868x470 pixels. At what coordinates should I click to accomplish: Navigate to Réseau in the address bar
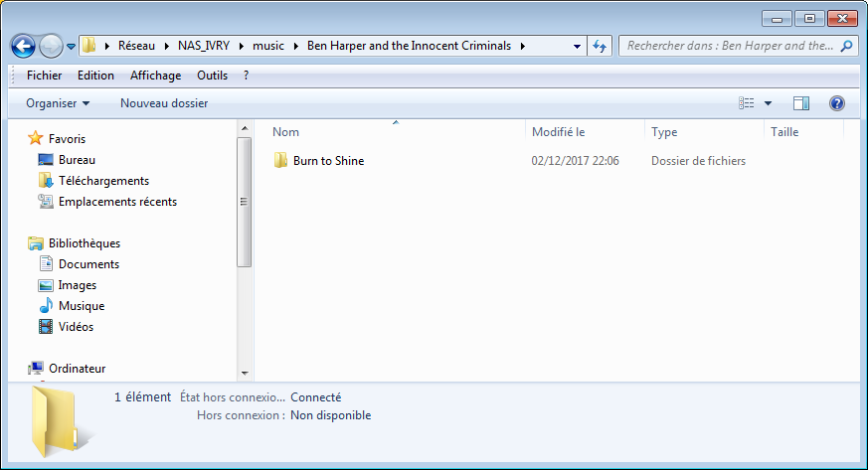point(136,46)
